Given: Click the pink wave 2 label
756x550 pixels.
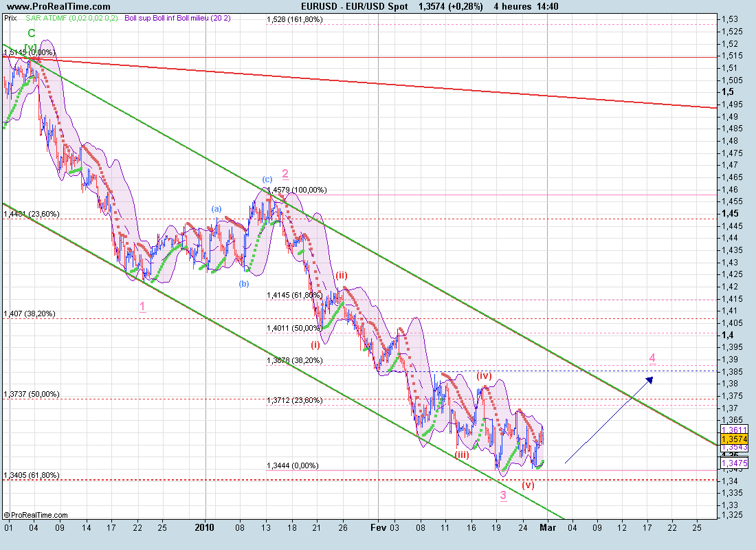Looking at the screenshot, I should coord(285,174).
